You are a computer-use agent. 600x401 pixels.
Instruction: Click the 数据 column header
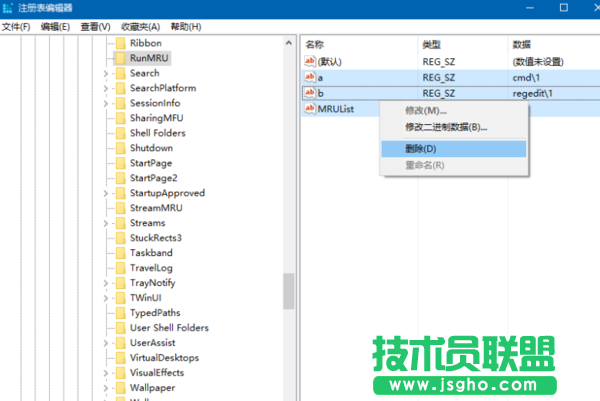[x=554, y=45]
